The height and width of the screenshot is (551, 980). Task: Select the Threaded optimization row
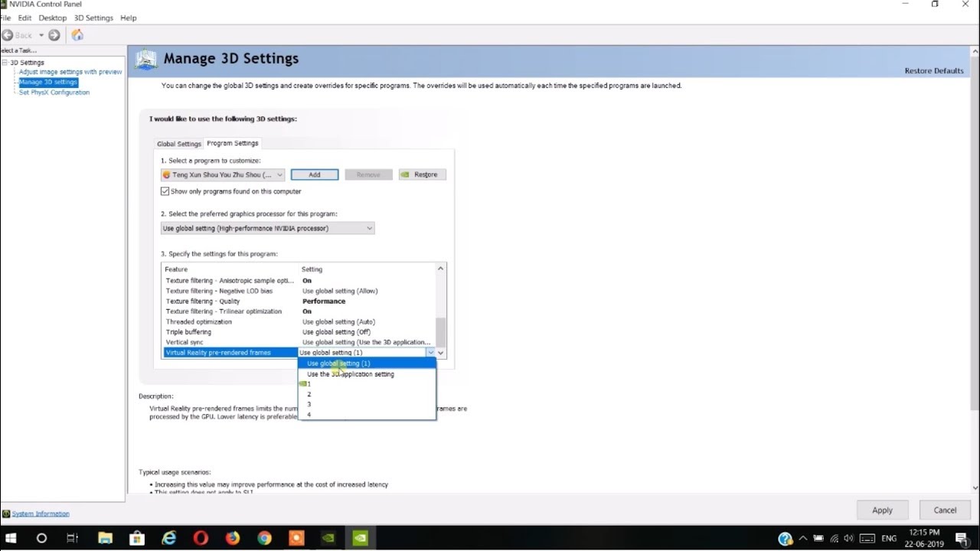(x=299, y=322)
